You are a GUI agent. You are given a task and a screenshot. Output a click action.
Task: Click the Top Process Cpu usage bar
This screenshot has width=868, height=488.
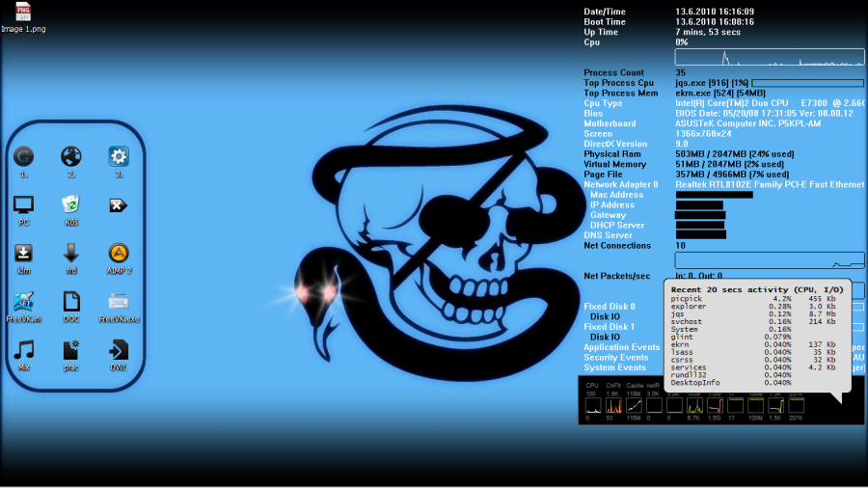[806, 83]
